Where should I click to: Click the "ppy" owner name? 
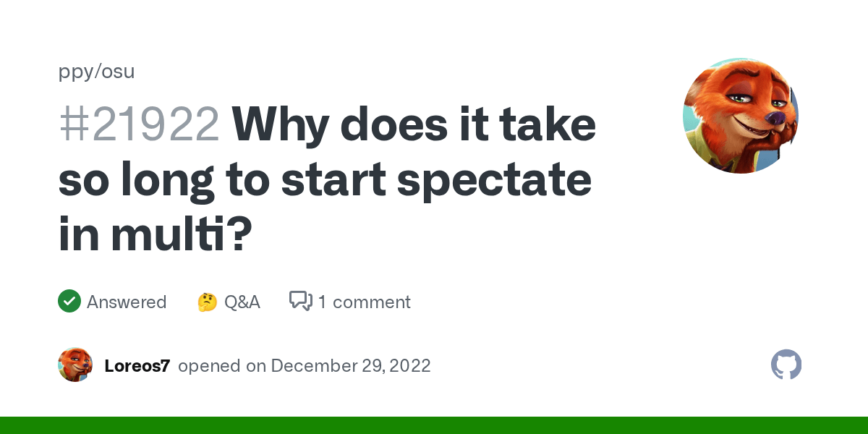tap(73, 72)
